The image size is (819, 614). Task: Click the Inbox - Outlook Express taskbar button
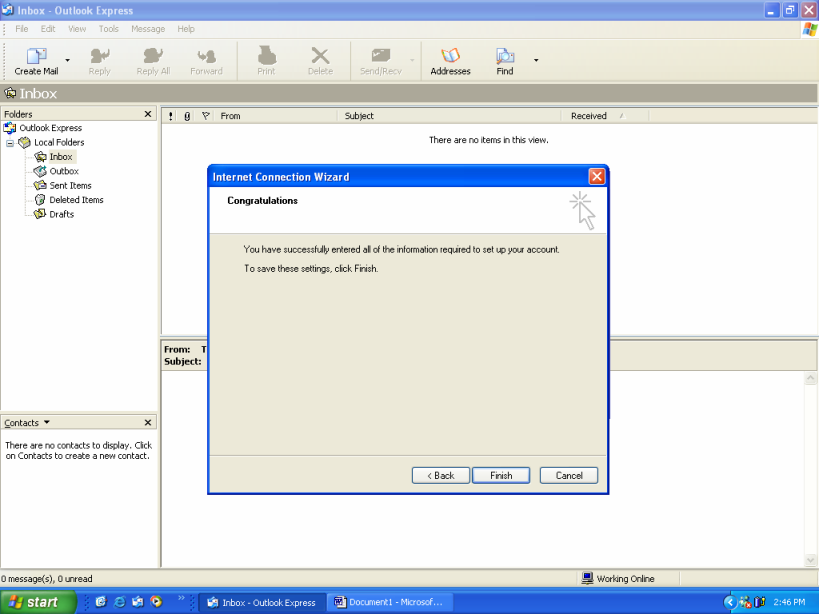[x=263, y=602]
